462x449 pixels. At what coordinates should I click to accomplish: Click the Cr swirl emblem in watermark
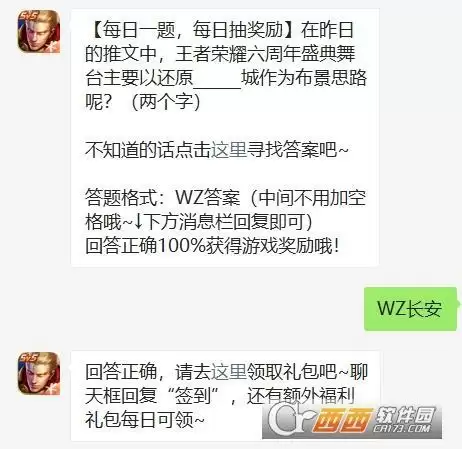290,419
